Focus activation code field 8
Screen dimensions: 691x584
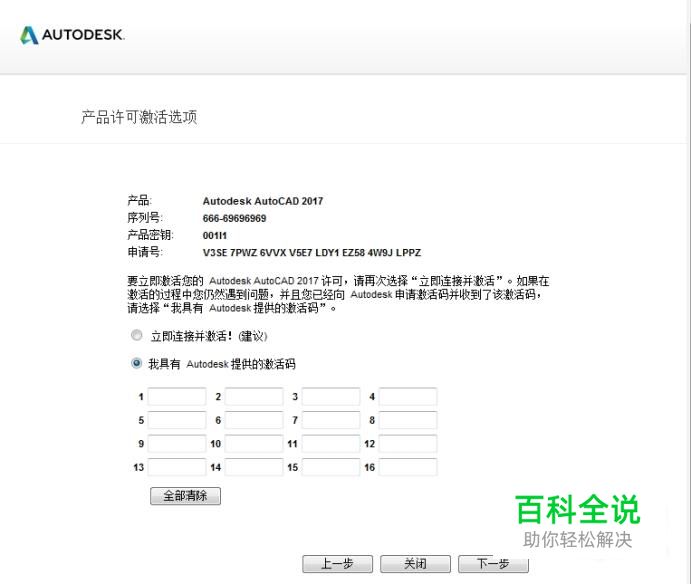coord(408,420)
